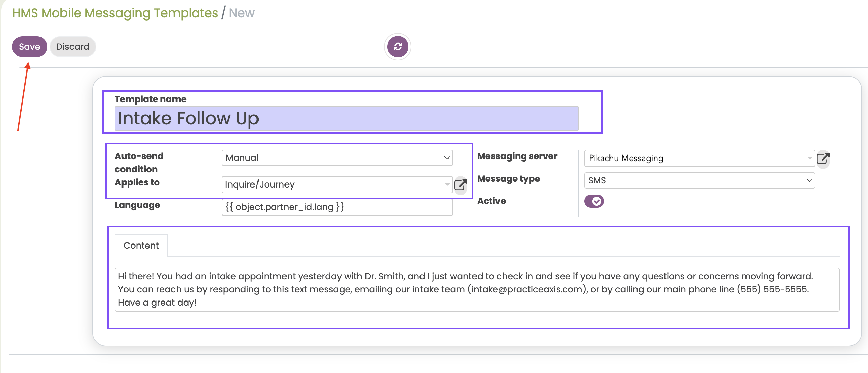Image resolution: width=868 pixels, height=373 pixels.
Task: Click the Message type label
Action: (x=508, y=179)
